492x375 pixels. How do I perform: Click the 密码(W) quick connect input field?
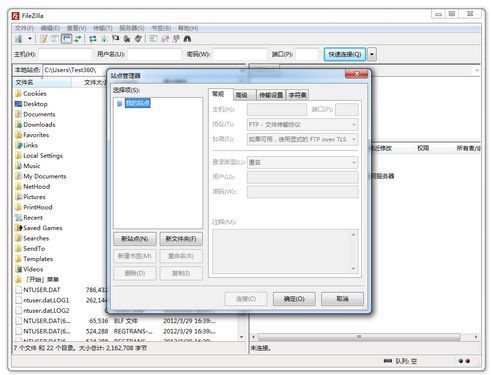pos(240,54)
